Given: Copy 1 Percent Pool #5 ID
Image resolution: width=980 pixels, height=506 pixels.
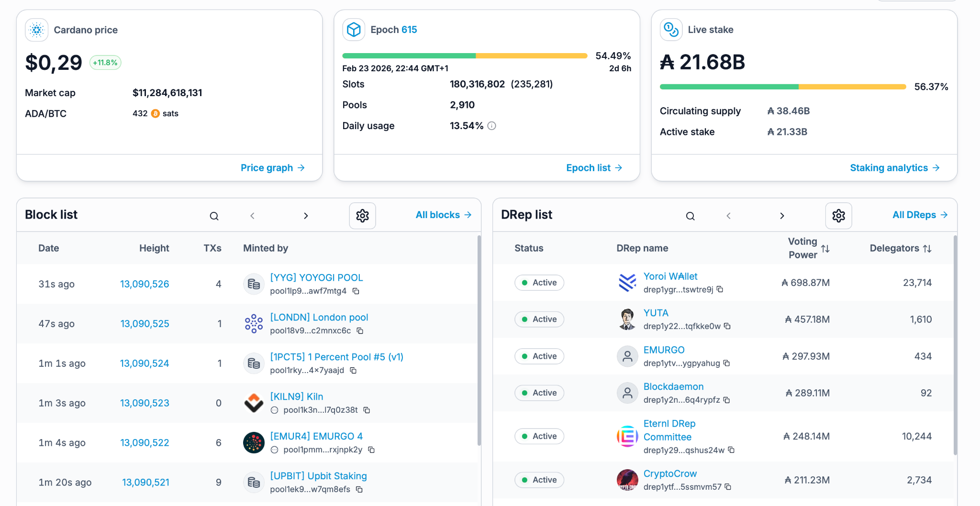Looking at the screenshot, I should click(354, 370).
